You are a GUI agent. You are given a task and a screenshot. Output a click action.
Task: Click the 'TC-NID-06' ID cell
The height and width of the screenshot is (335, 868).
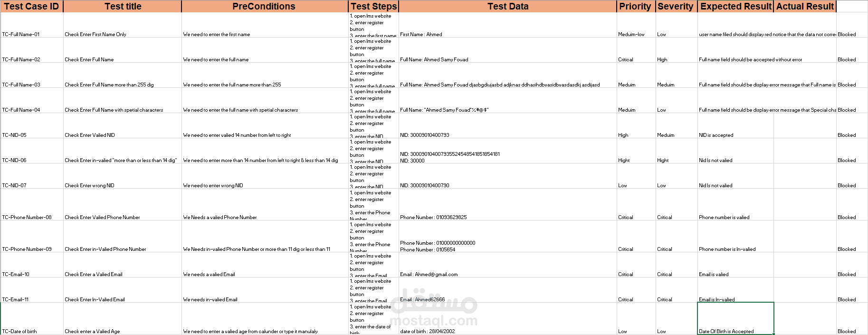tap(32, 151)
